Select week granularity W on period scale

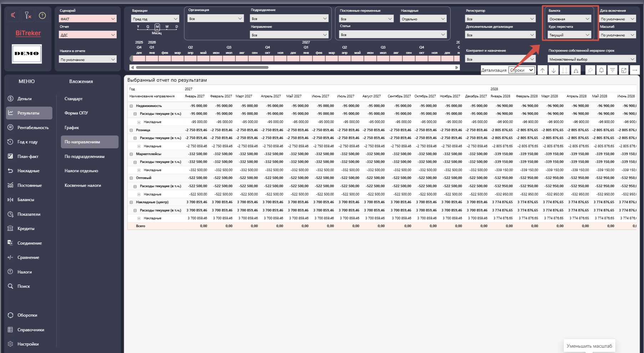(167, 27)
